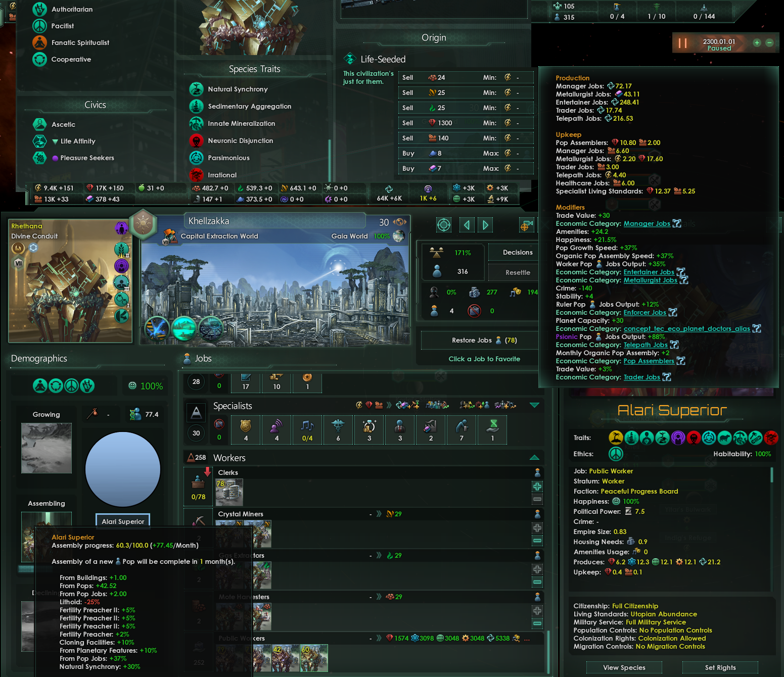Click the Neuronic Disjunction trait icon
The image size is (784, 677).
(196, 140)
